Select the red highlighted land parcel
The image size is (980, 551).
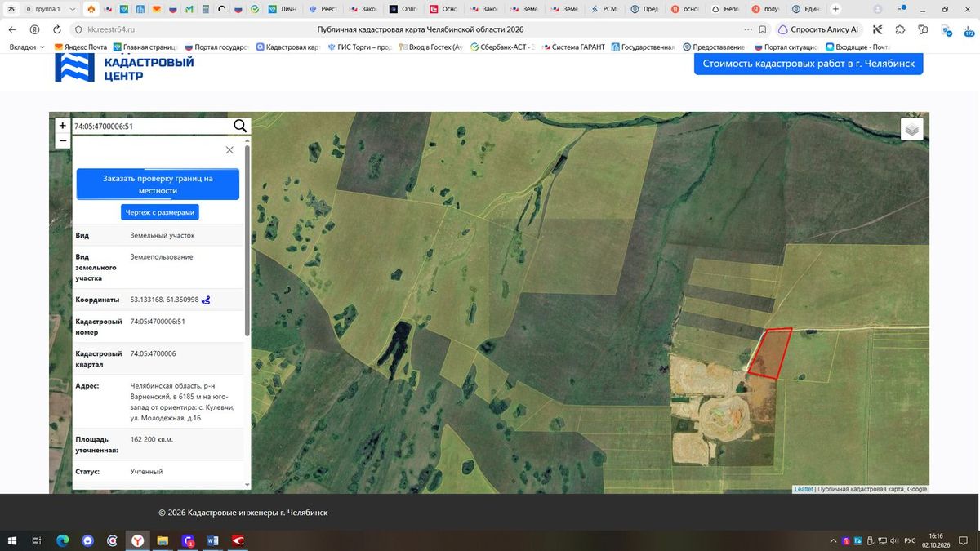pos(771,353)
